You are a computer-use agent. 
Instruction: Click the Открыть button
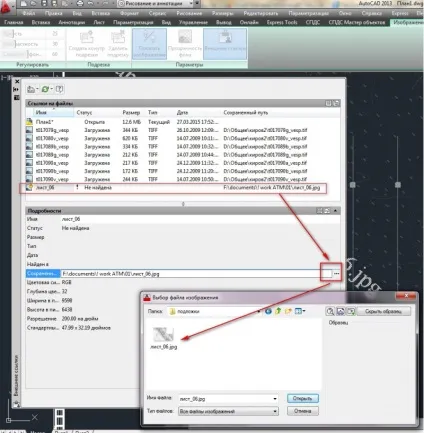[x=303, y=398]
